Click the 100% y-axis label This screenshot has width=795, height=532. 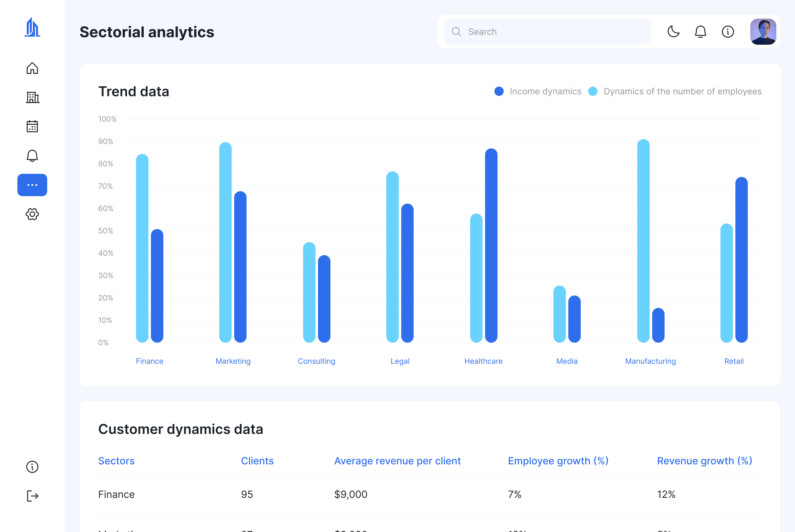107,119
